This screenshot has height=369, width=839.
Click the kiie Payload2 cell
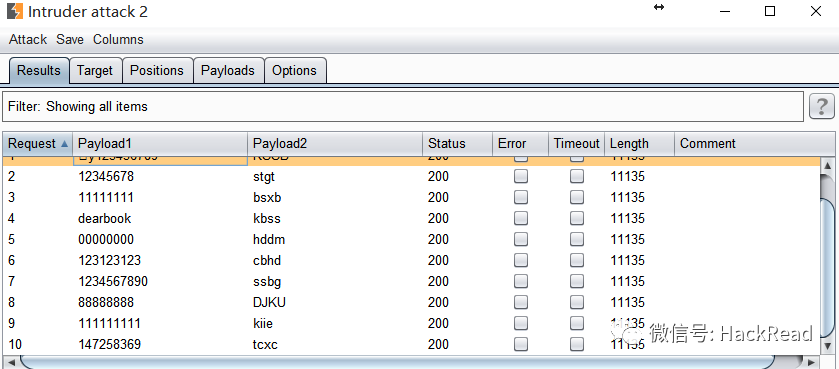point(335,324)
